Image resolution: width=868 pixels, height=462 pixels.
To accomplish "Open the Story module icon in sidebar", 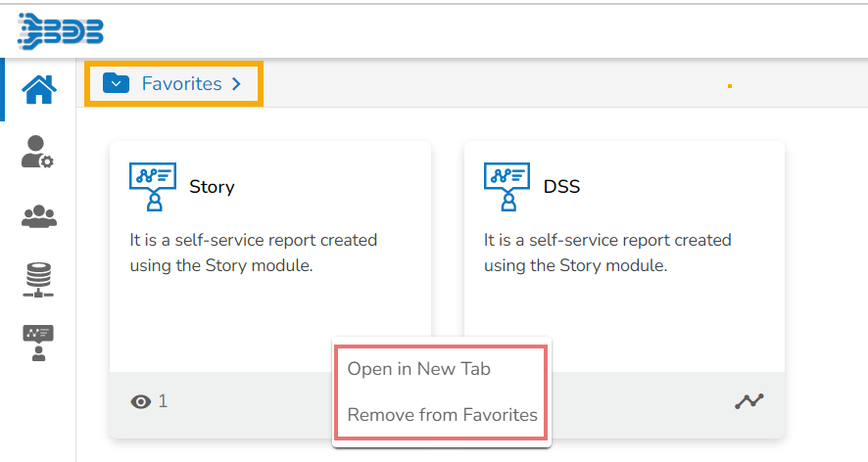I will point(38,344).
